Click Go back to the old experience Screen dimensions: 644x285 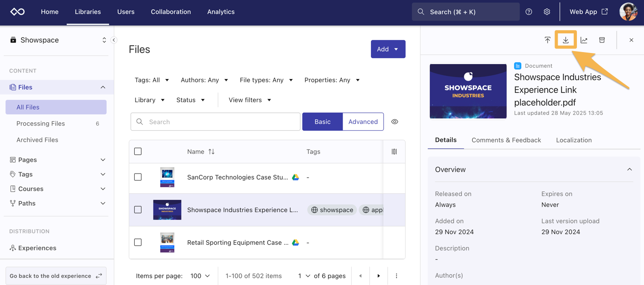(x=56, y=276)
